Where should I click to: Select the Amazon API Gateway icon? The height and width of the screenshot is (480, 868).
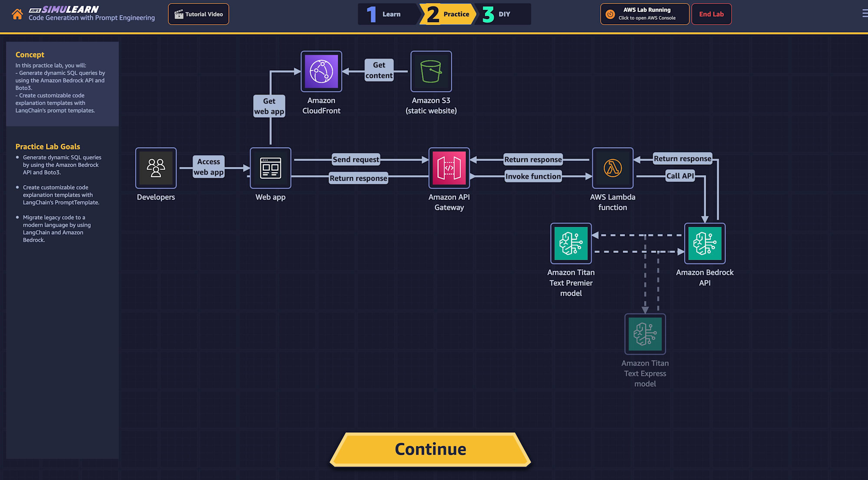point(449,168)
